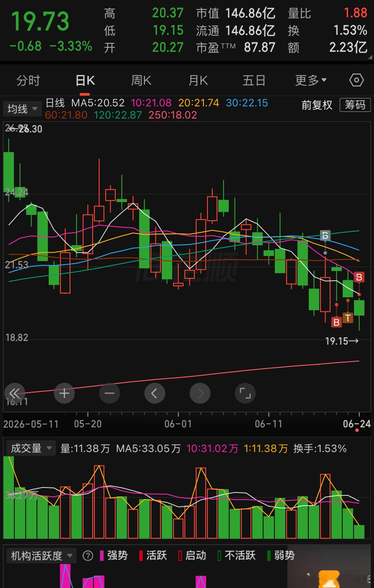Tap the 30:22.15 moving average label
The width and height of the screenshot is (374, 588).
click(247, 103)
